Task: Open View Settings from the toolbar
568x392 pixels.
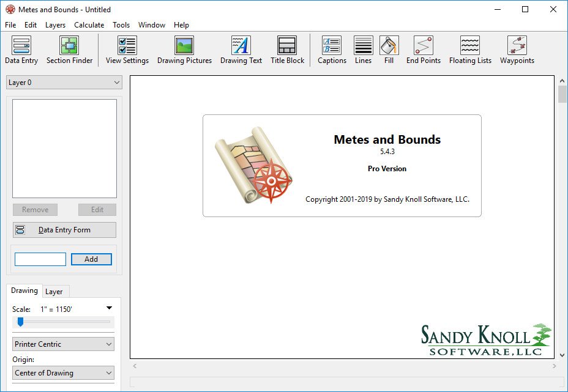Action: [x=127, y=50]
